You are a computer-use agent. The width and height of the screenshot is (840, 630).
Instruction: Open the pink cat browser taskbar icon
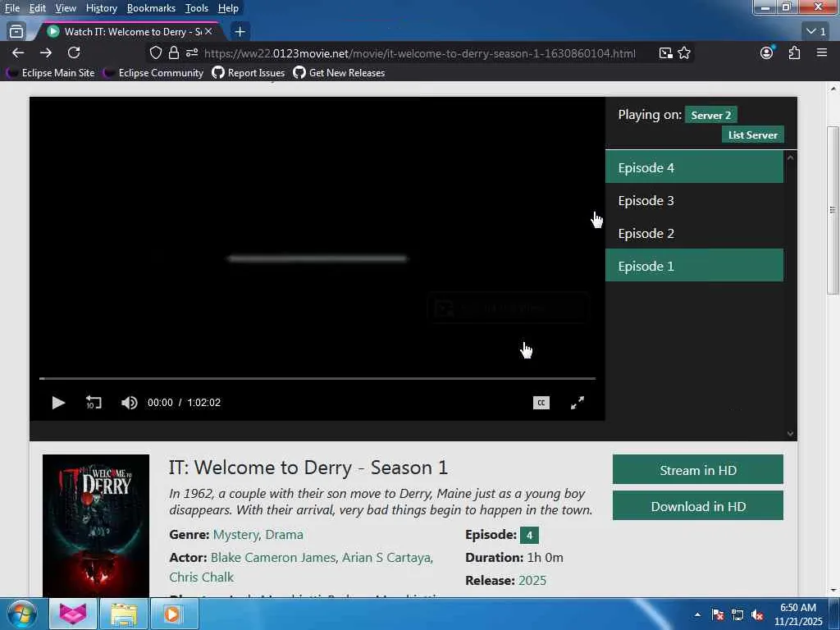pyautogui.click(x=73, y=614)
